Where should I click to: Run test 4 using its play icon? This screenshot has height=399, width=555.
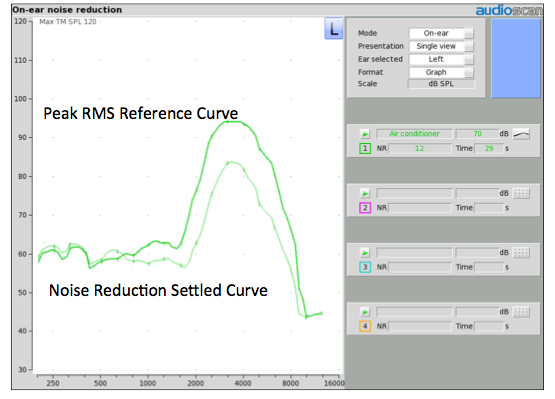pyautogui.click(x=365, y=312)
